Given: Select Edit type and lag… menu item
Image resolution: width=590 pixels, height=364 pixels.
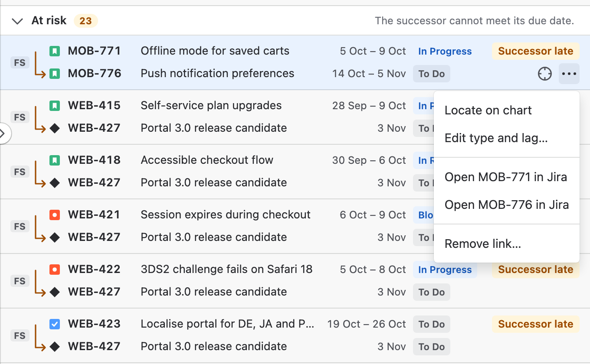Looking at the screenshot, I should point(507,138).
